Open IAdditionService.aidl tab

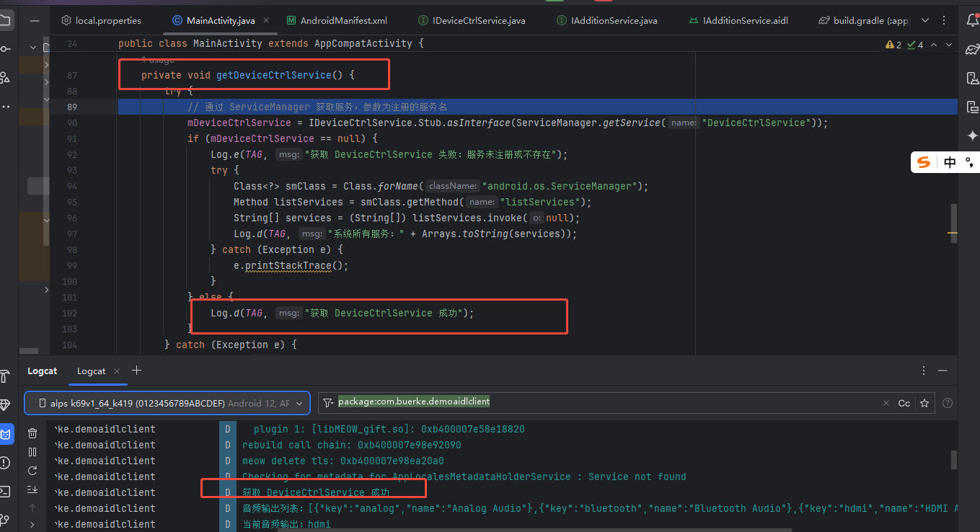tap(738, 20)
